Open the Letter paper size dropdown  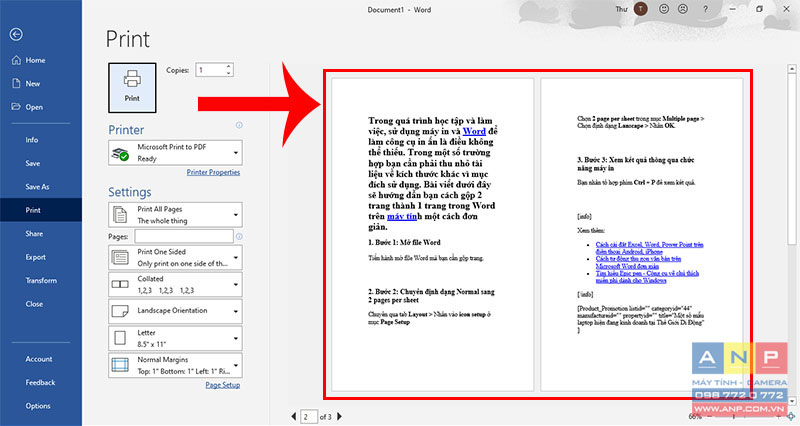[175, 338]
